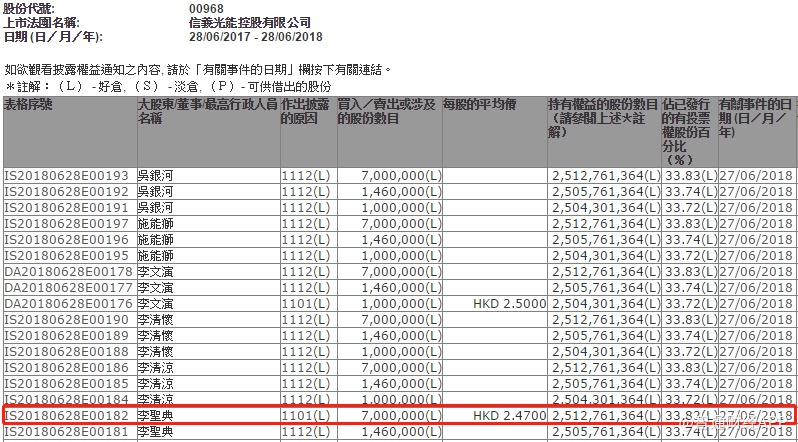The width and height of the screenshot is (798, 442).
Task: Open event date link in row IS20180628E00192
Action: [x=756, y=192]
